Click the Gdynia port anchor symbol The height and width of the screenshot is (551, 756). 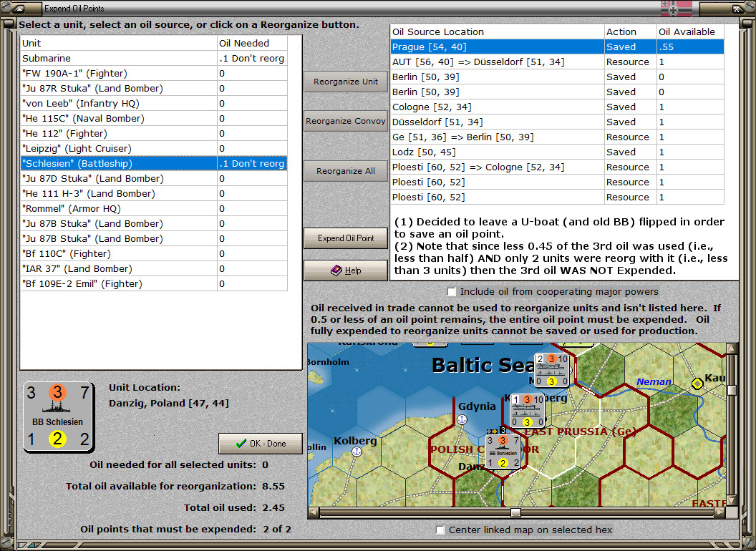(462, 419)
